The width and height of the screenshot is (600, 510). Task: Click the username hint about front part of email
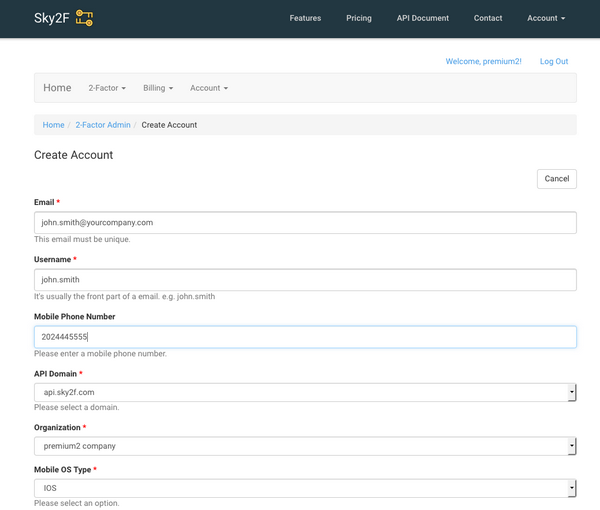(x=124, y=296)
